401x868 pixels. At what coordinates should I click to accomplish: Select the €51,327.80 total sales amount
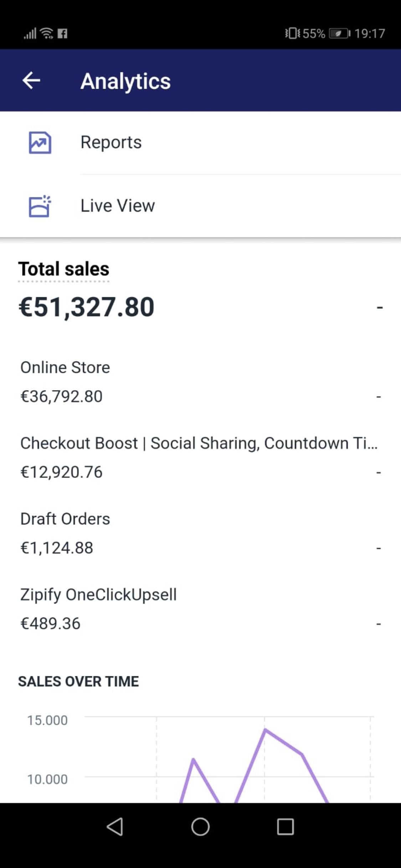pos(87,307)
